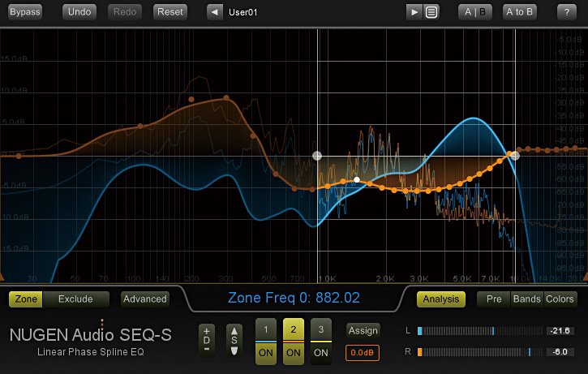Reset the EQ curve
Screen dimensions: 588x374
click(x=170, y=12)
